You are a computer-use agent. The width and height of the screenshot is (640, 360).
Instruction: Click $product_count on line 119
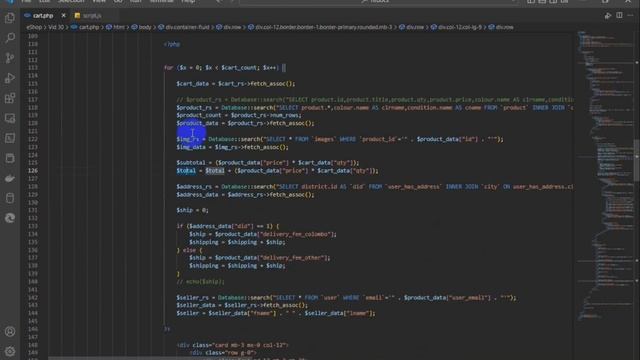click(199, 116)
